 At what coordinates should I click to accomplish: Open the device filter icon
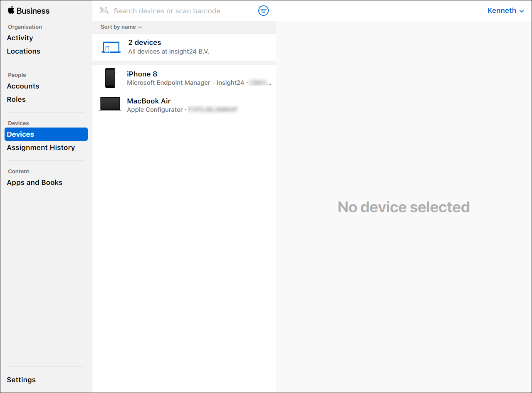(x=263, y=11)
